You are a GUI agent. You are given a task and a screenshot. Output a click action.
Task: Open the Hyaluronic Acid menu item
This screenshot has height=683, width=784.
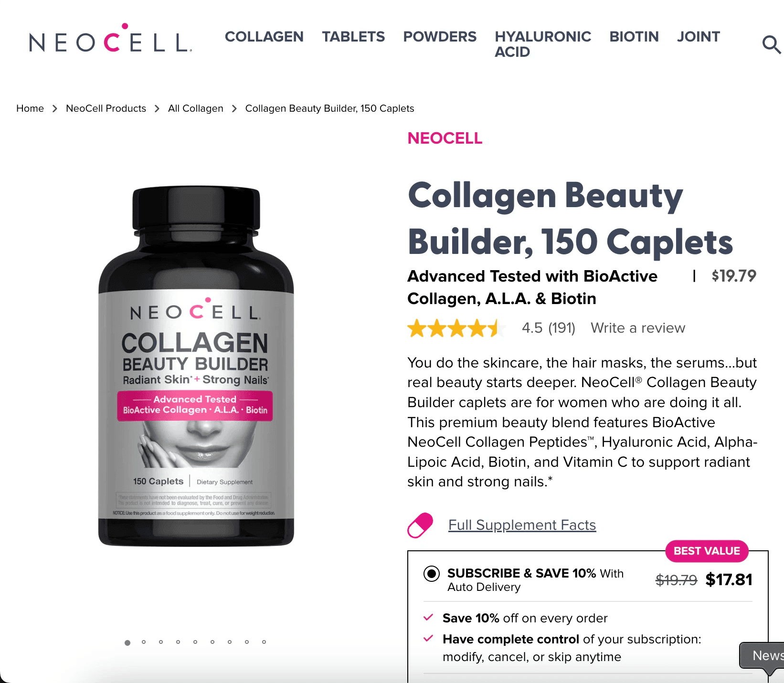click(543, 44)
